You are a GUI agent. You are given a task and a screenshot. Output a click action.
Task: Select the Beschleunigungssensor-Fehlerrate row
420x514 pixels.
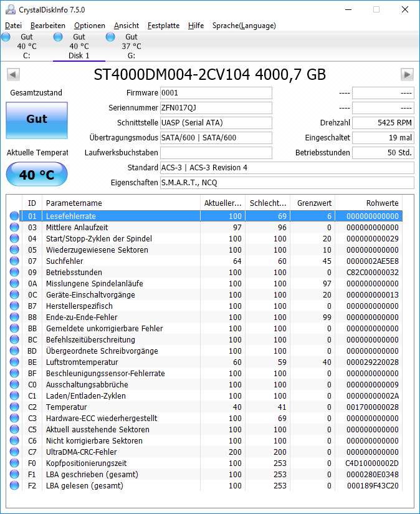click(x=204, y=373)
